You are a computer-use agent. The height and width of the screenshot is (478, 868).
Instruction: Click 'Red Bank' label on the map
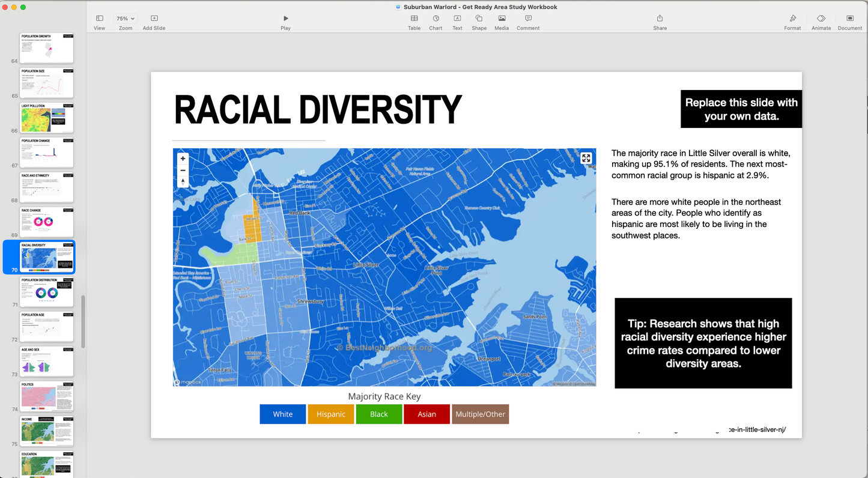pyautogui.click(x=300, y=213)
